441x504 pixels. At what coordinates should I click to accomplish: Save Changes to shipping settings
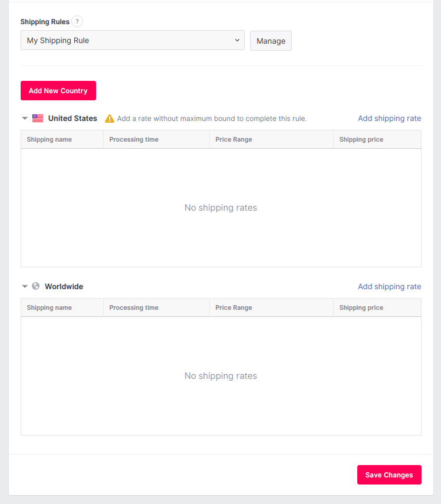pyautogui.click(x=389, y=475)
